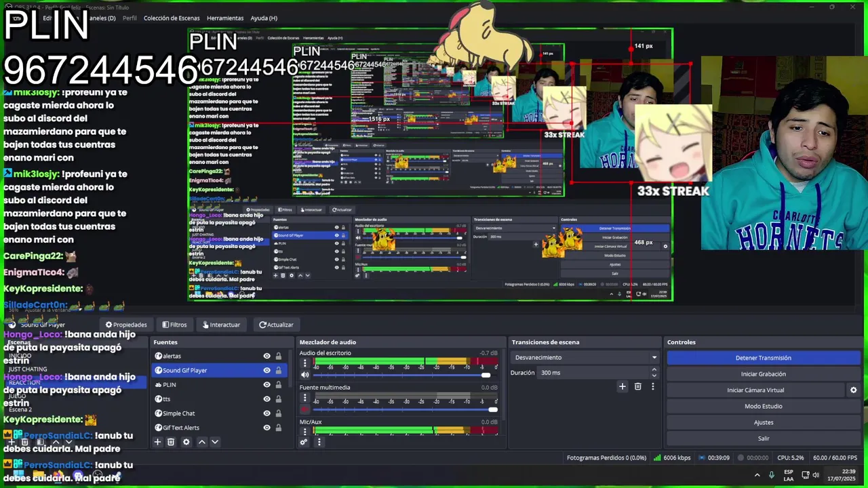Open Filtros for the selected source
The width and height of the screenshot is (868, 488).
(174, 325)
